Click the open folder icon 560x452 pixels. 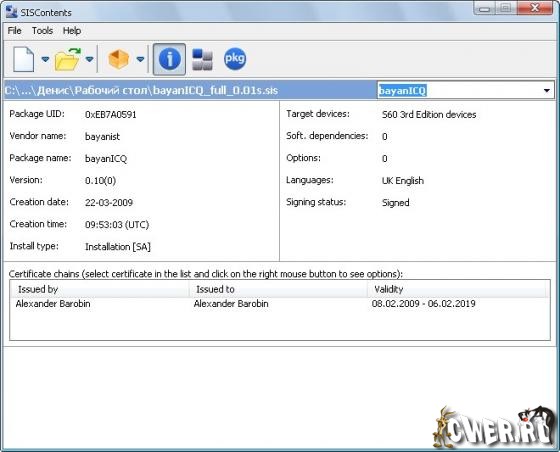(68, 59)
